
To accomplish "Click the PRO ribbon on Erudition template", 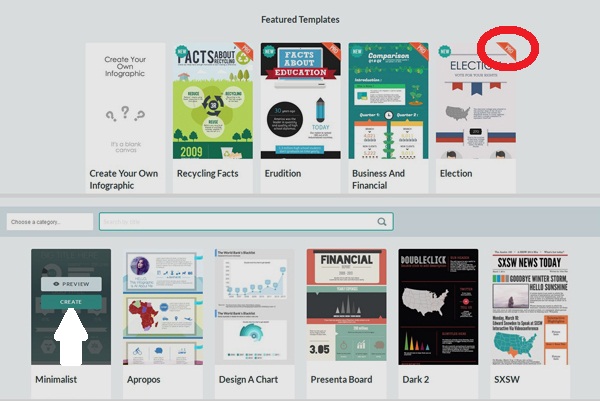I will point(332,50).
